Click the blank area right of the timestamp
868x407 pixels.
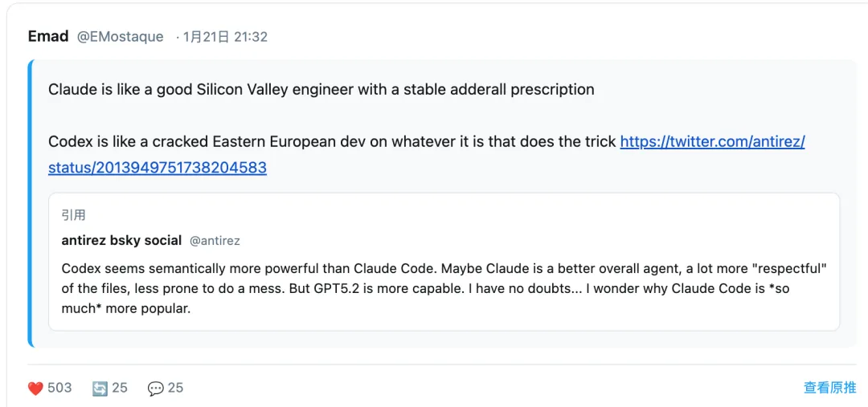(522, 37)
